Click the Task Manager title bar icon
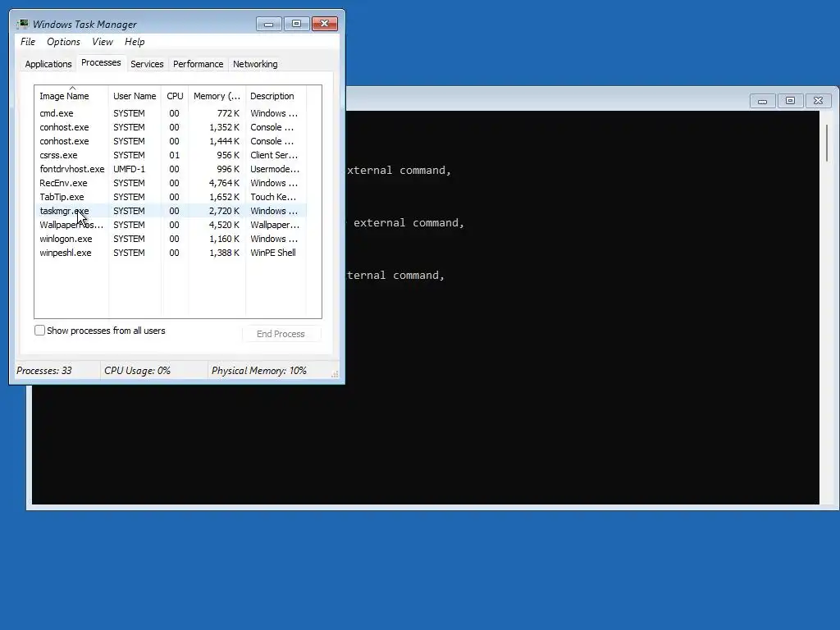Screen dimensions: 840x630 [22, 24]
